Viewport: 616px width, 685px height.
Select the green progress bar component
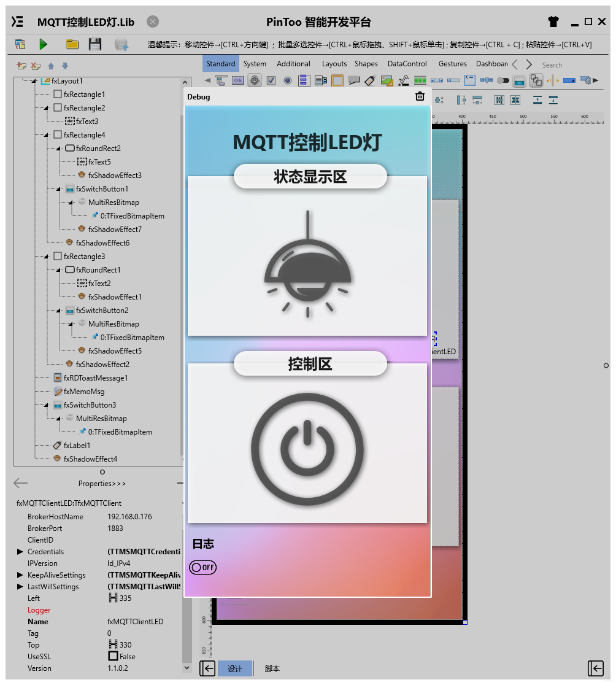420,80
